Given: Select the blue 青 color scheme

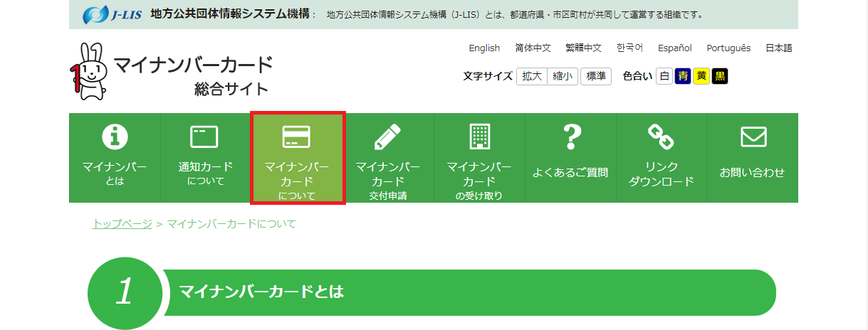Looking at the screenshot, I should click(x=683, y=76).
